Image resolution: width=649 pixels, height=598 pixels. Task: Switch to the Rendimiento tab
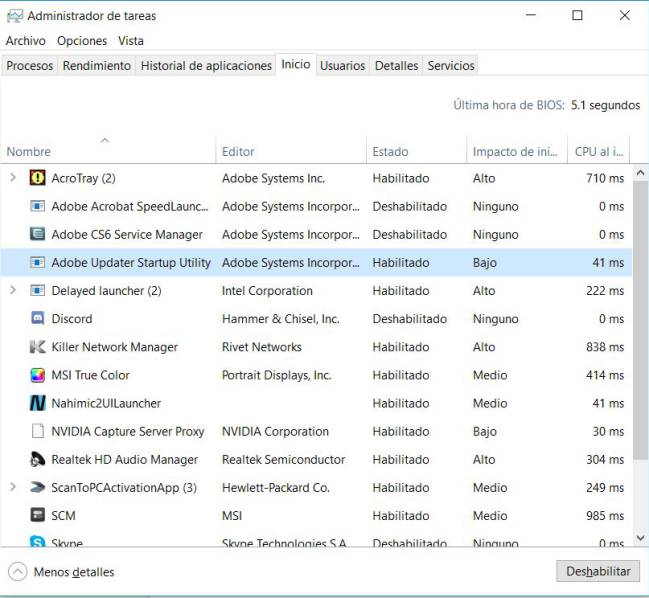click(97, 65)
